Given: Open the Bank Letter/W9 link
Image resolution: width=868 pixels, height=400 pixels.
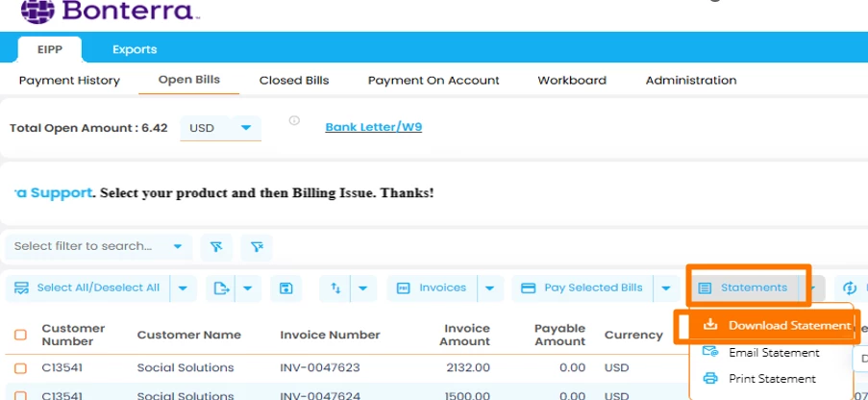Looking at the screenshot, I should coord(374,127).
